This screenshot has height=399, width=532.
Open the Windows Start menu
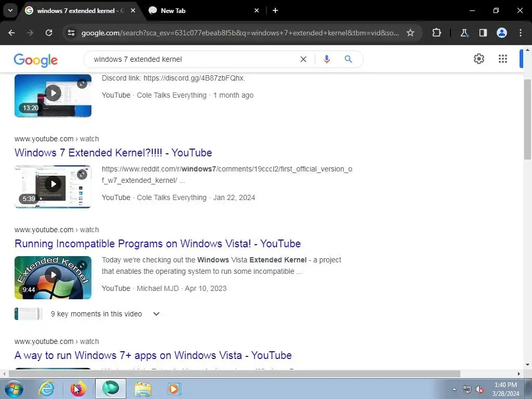[x=14, y=389]
